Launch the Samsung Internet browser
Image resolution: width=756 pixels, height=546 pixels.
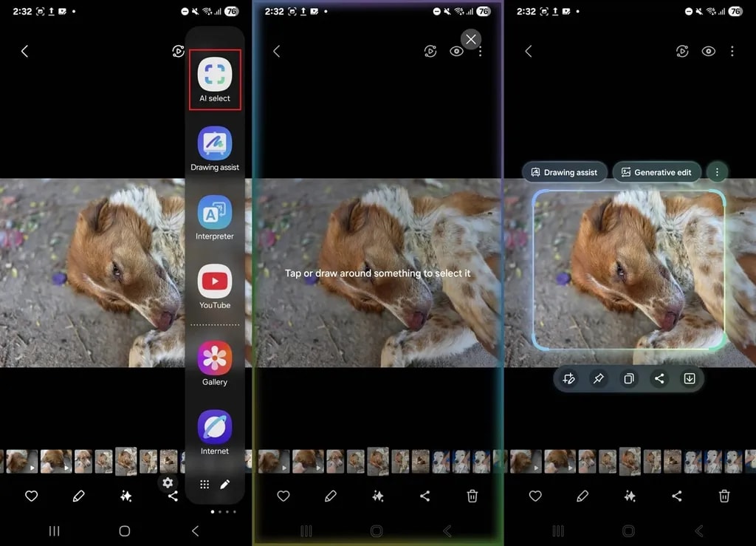click(x=214, y=427)
